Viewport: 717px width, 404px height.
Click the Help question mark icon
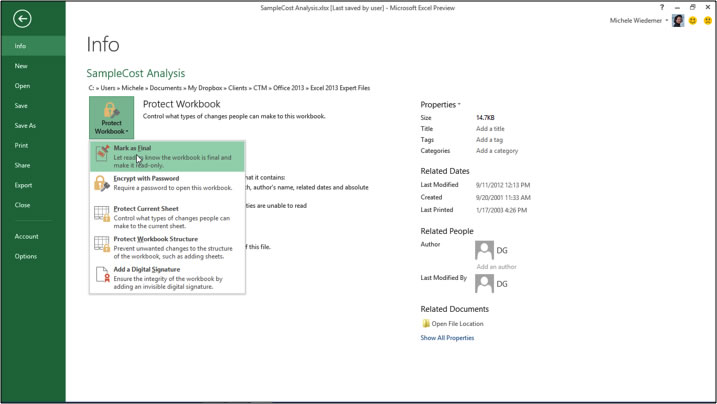pos(661,7)
